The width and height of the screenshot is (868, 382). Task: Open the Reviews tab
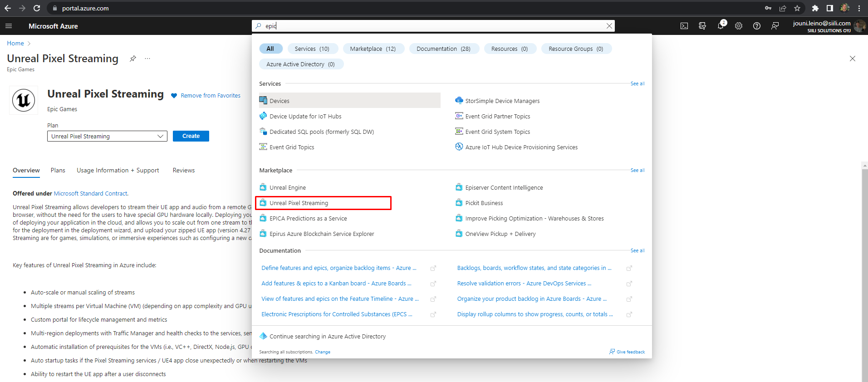(x=184, y=170)
